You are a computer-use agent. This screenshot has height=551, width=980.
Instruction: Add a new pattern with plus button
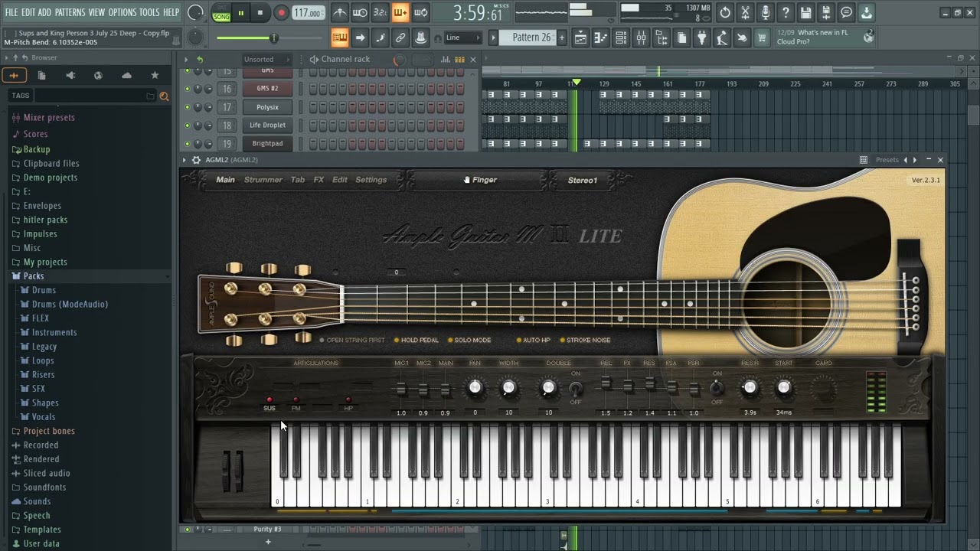561,37
